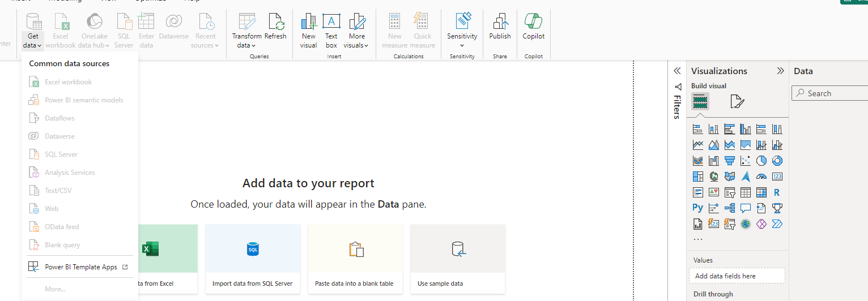Select the Treemap visual
The height and width of the screenshot is (301, 868).
point(698,177)
